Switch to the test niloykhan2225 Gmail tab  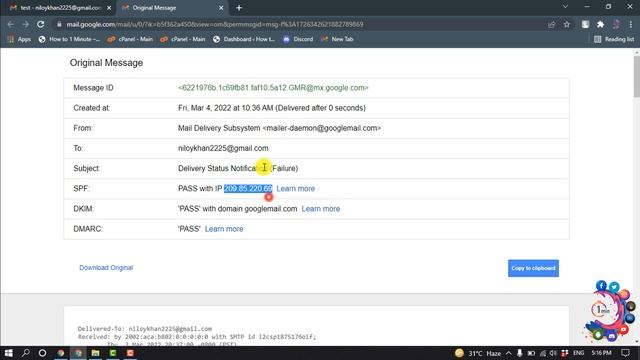point(59,8)
